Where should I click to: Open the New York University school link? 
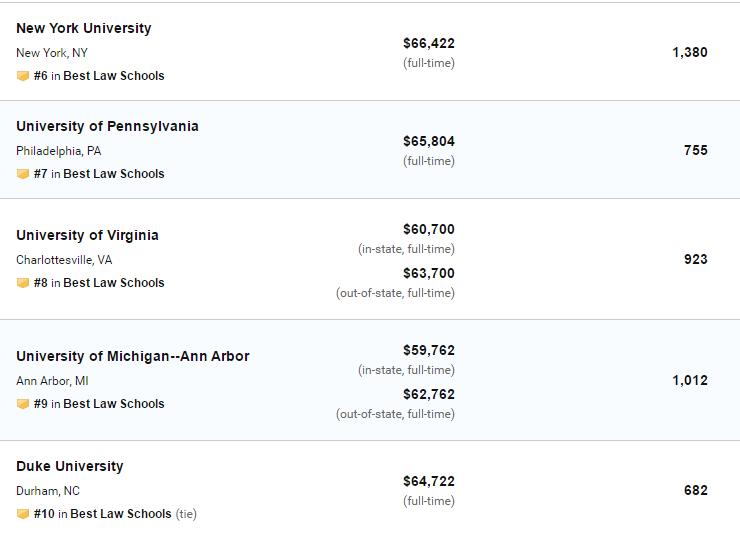pos(84,28)
